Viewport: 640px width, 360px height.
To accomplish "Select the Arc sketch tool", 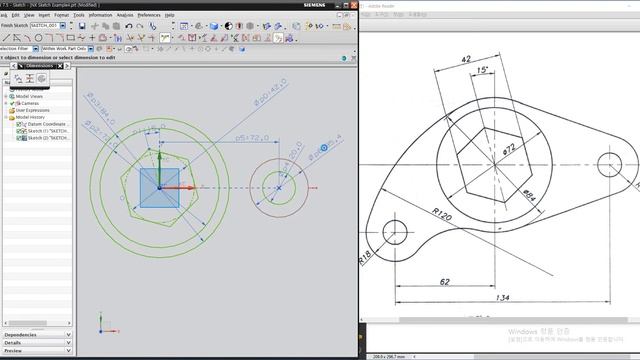I will tap(27, 38).
